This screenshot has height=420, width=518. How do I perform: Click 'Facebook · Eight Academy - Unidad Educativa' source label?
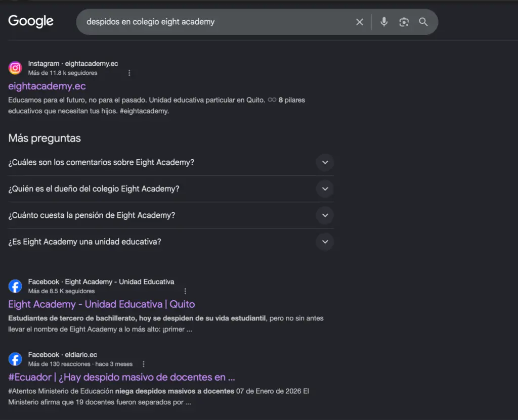(x=101, y=282)
